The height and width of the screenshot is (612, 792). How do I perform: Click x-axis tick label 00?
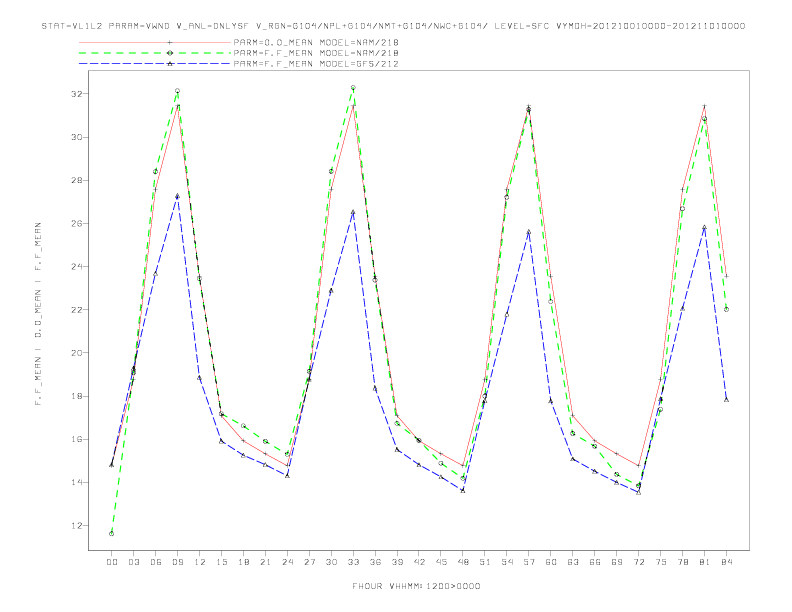click(112, 562)
